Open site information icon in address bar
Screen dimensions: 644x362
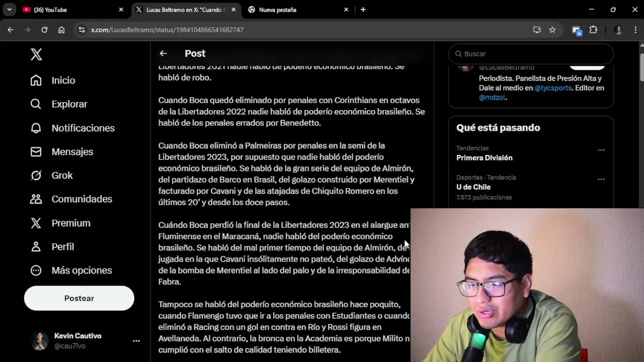[x=82, y=30]
